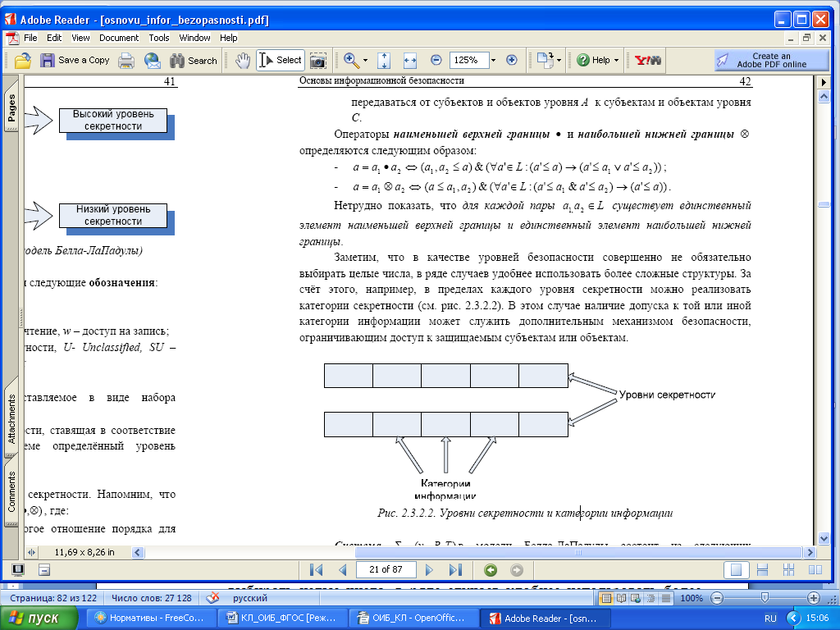This screenshot has width=840, height=630.
Task: Go to the previous page
Action: [x=343, y=569]
